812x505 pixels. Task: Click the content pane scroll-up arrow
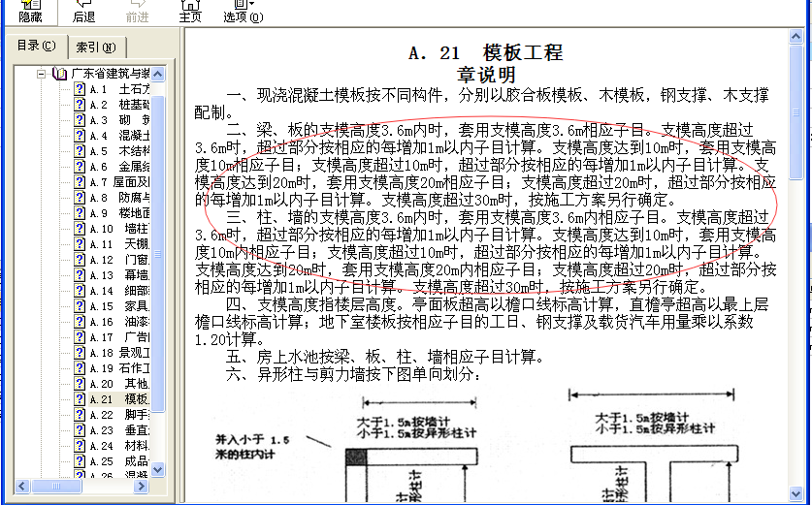(796, 36)
